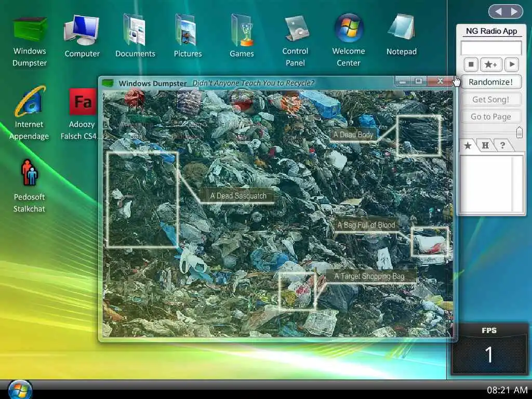Click the sidebar previous arrow
532x399 pixels.
498,12
